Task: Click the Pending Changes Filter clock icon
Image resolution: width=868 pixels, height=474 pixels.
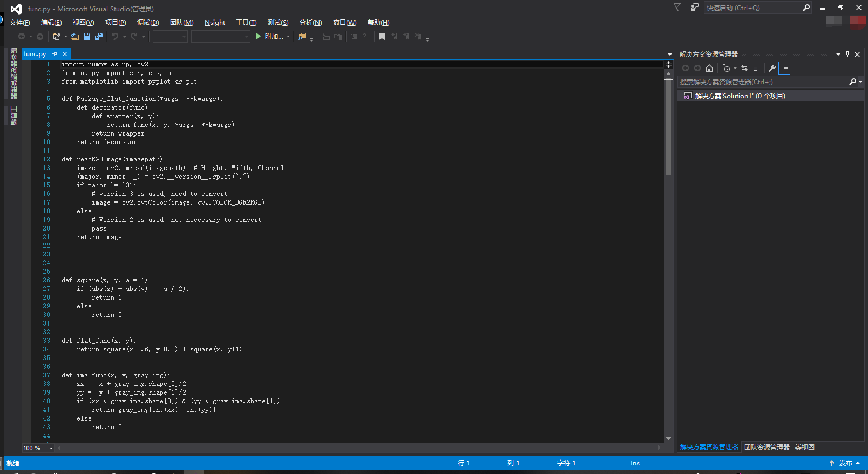Action: pyautogui.click(x=727, y=68)
